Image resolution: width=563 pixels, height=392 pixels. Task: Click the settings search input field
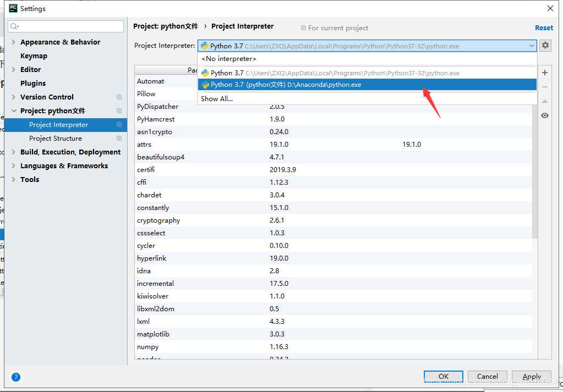pyautogui.click(x=65, y=26)
